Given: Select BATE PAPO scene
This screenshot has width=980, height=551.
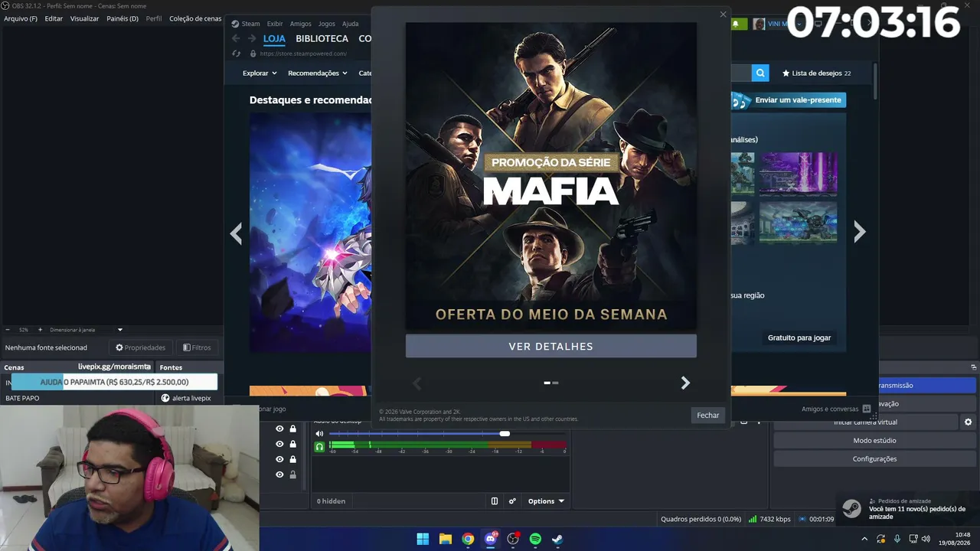Looking at the screenshot, I should (x=23, y=398).
